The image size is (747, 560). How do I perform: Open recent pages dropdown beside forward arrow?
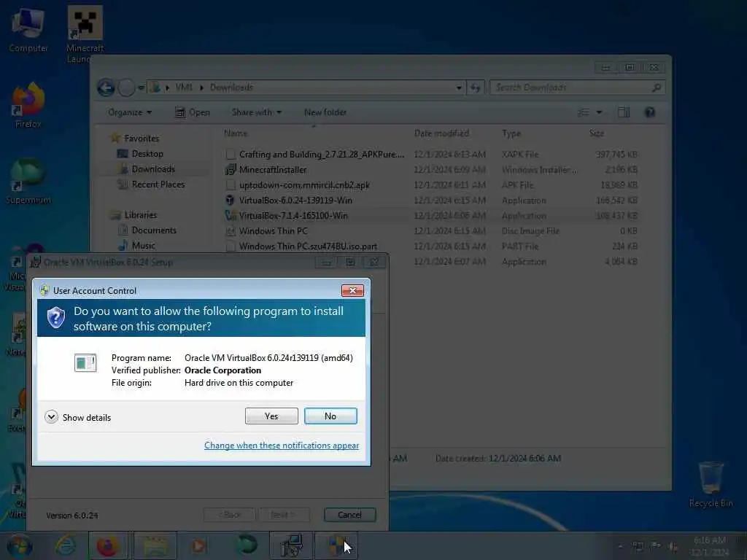coord(141,87)
